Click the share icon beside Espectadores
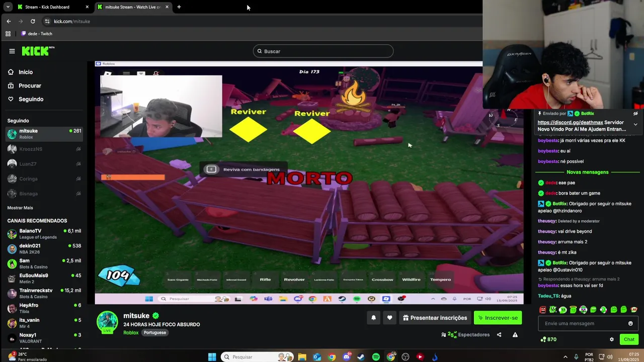Screen dimensions: 644x362 pyautogui.click(x=499, y=335)
